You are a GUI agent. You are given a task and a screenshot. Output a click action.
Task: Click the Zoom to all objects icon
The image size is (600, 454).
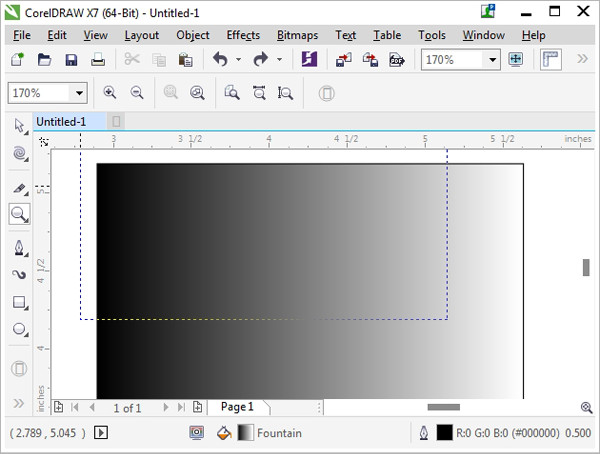[197, 93]
